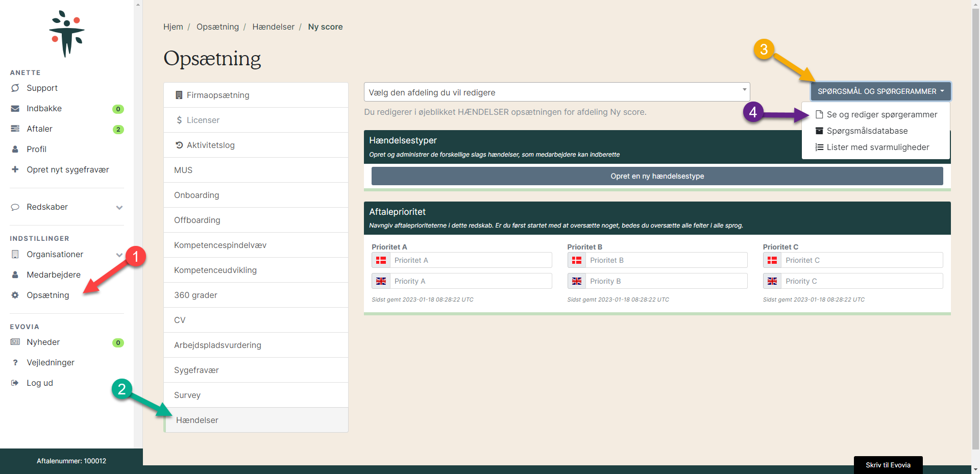The height and width of the screenshot is (474, 980).
Task: Open the CV setup tab
Action: (x=256, y=320)
